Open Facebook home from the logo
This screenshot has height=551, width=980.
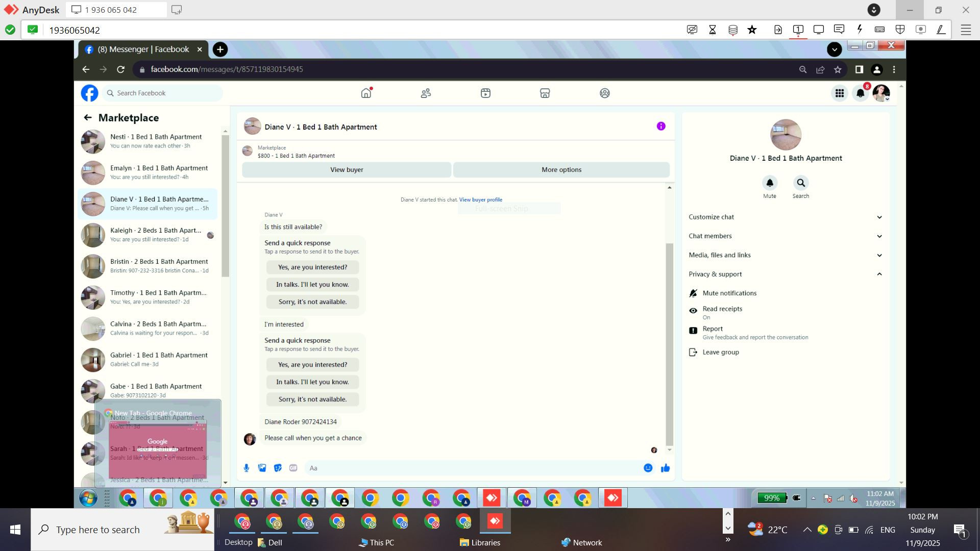[89, 93]
